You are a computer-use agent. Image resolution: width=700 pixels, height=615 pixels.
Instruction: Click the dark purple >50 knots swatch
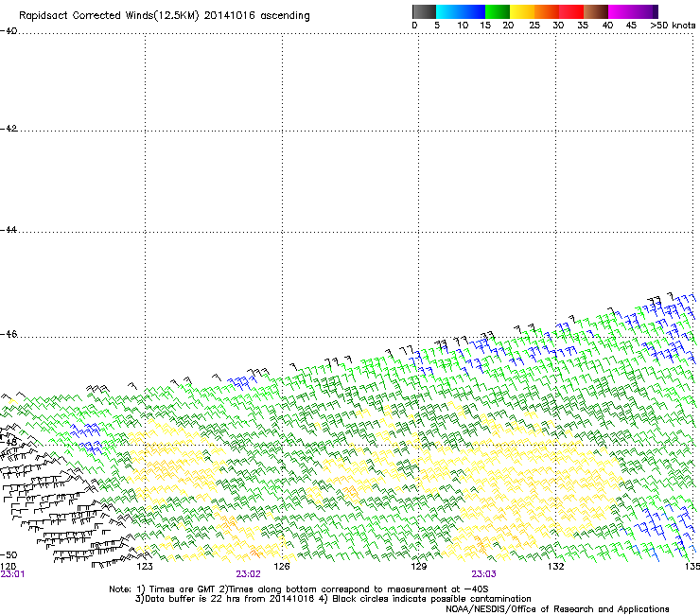coord(655,11)
